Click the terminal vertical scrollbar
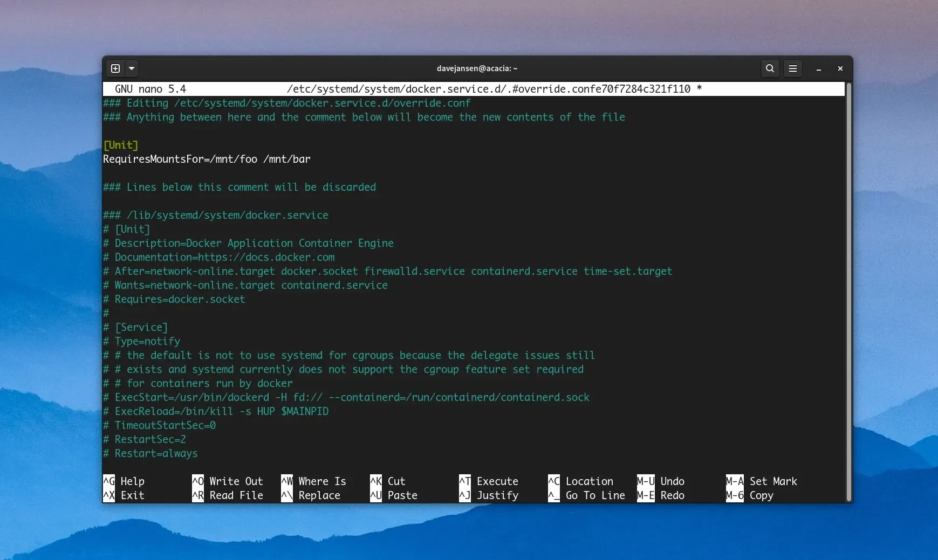The width and height of the screenshot is (938, 560). pos(848,291)
